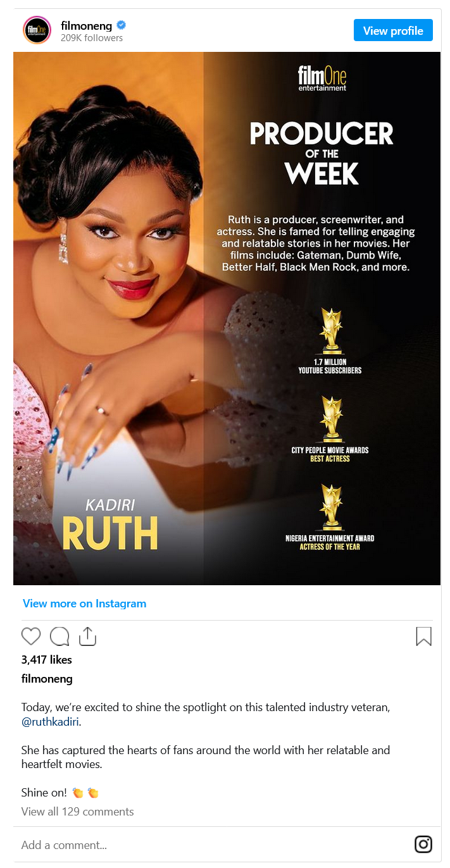Open the Producer of the Week post image
Screen dimensions: 450x868
pyautogui.click(x=227, y=318)
